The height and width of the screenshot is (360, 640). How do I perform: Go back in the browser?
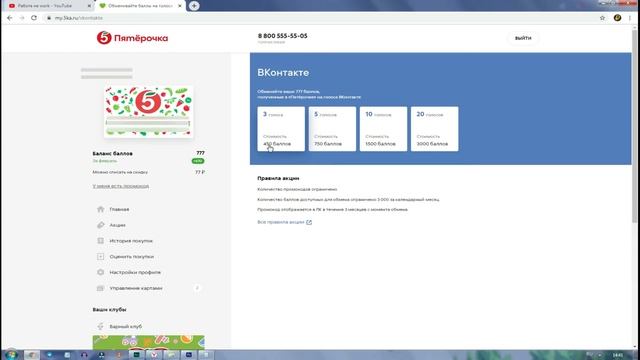[x=10, y=18]
